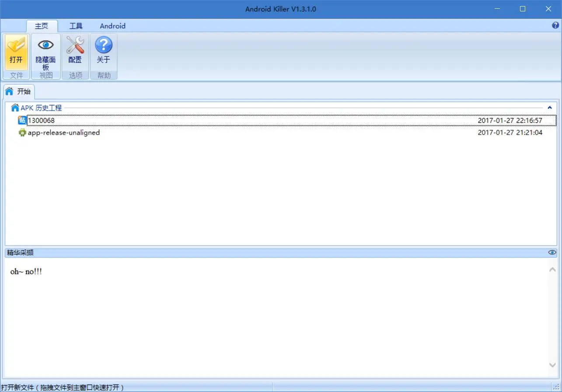The width and height of the screenshot is (562, 392).
Task: Click timestamp 2017-01-27 21:21:04
Action: (x=510, y=132)
